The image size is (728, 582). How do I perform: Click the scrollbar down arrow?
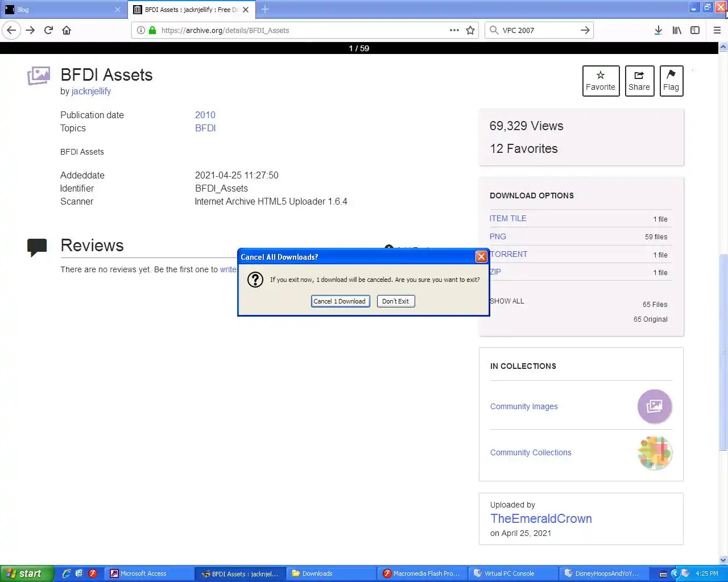coord(723,560)
